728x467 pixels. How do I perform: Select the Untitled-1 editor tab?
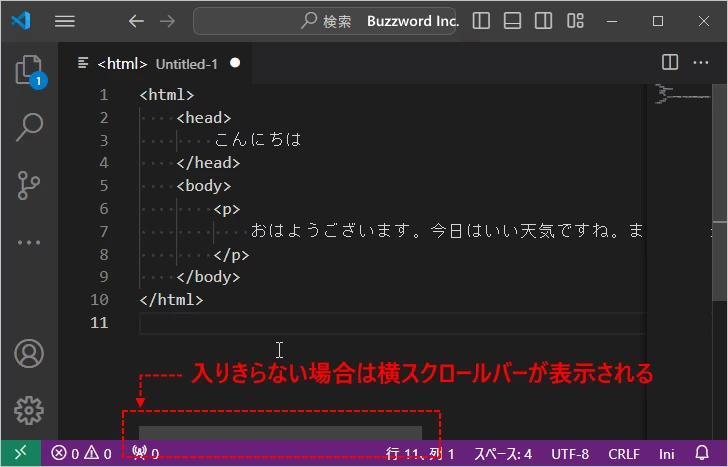(156, 63)
